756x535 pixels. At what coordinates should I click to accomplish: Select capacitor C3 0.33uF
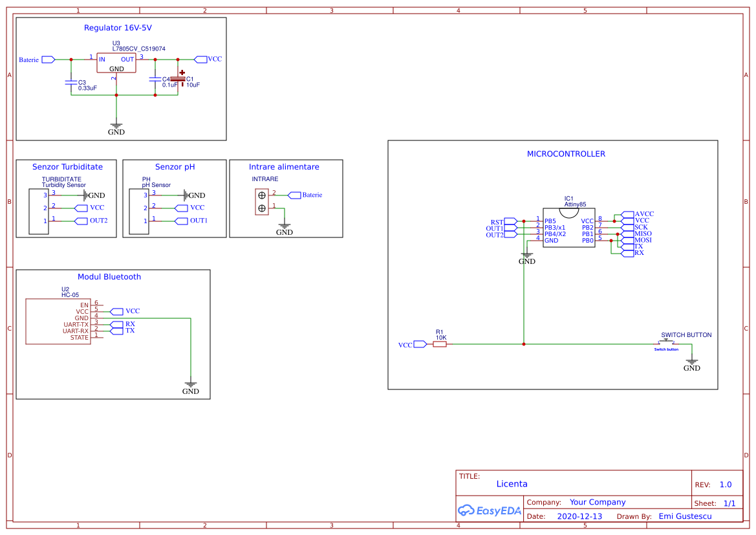point(71,83)
